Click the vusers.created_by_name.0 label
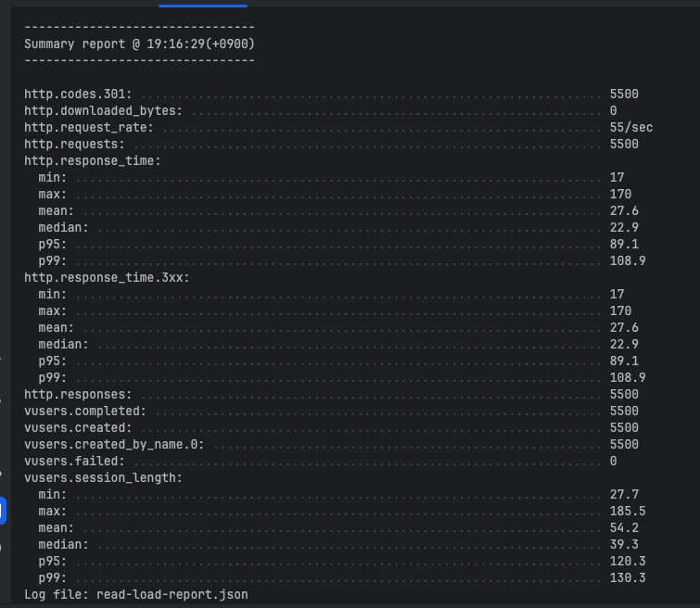This screenshot has width=700, height=608. click(x=114, y=445)
